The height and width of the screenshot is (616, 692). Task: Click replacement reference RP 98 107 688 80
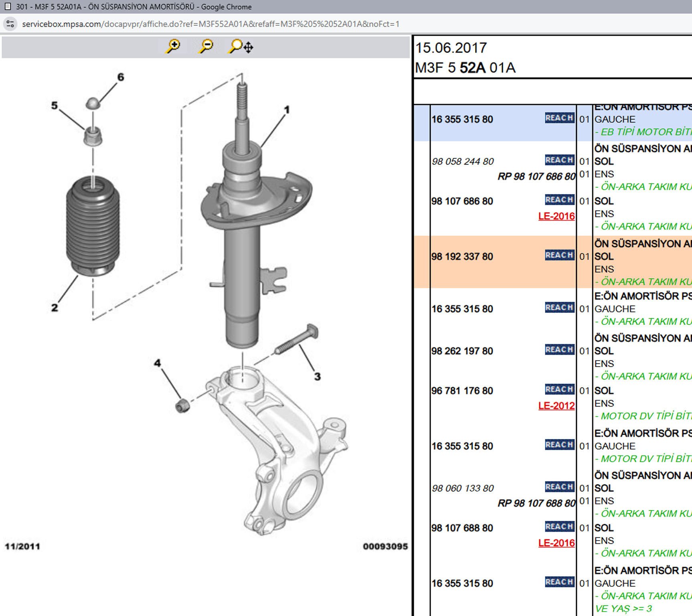point(536,503)
